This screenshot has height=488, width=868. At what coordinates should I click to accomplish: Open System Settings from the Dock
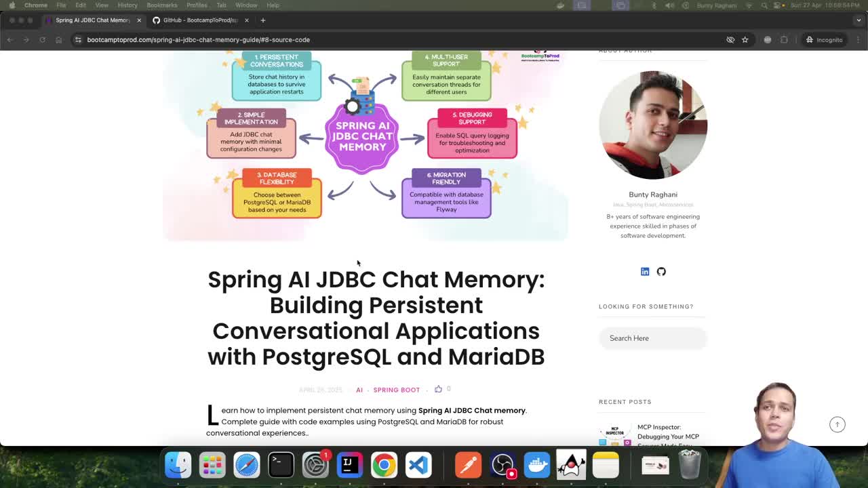tap(315, 465)
